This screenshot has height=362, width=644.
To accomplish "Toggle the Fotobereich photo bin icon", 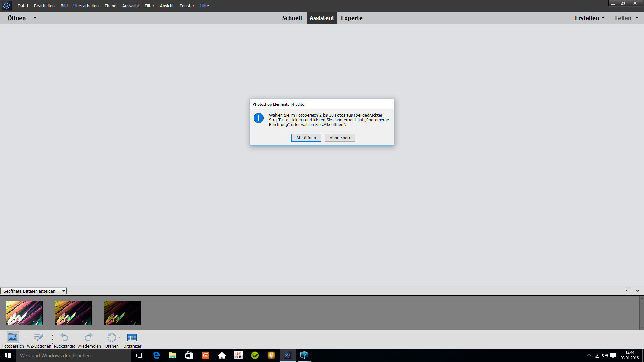I will click(13, 337).
